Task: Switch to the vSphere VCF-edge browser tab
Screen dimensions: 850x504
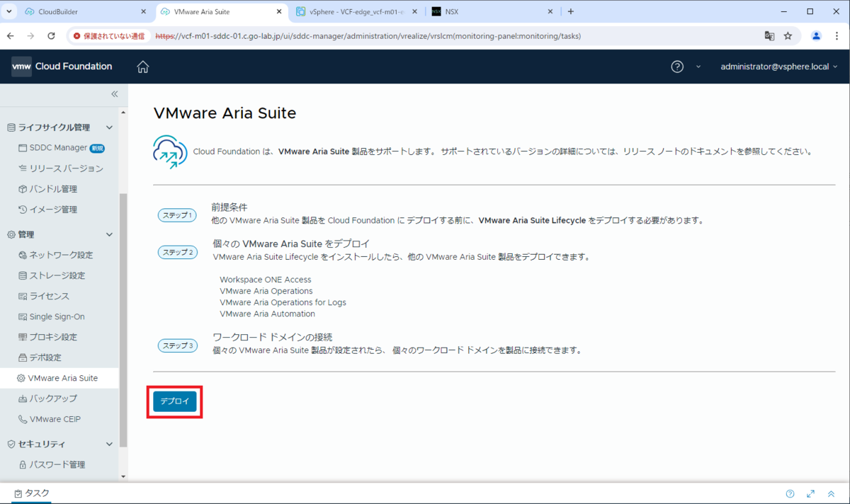Action: pyautogui.click(x=357, y=11)
